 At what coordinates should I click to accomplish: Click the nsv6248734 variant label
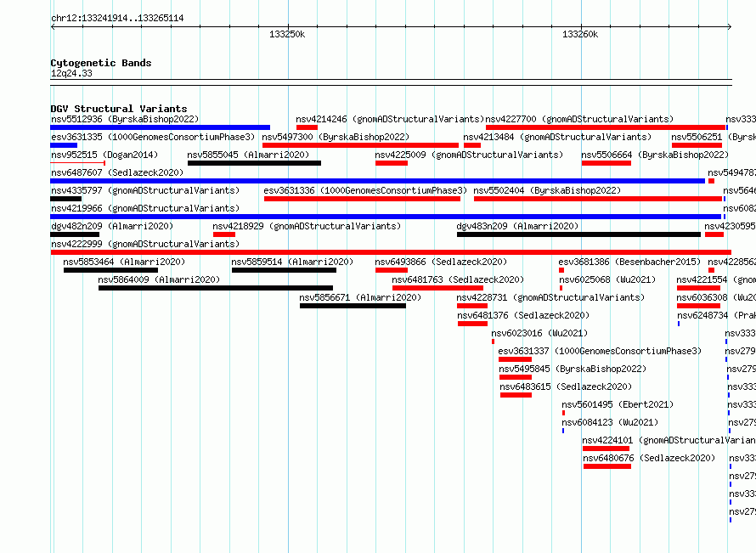pyautogui.click(x=716, y=315)
